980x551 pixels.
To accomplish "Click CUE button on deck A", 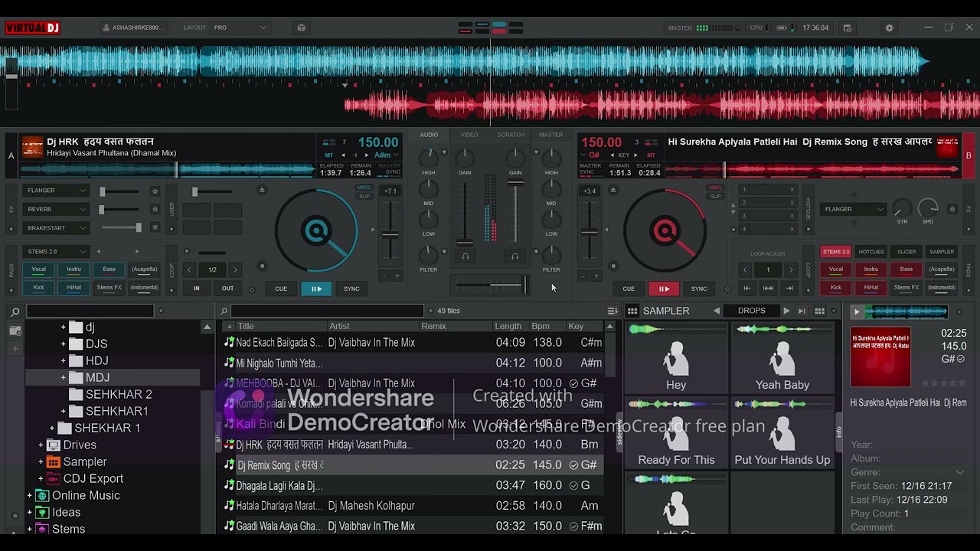I will point(281,289).
